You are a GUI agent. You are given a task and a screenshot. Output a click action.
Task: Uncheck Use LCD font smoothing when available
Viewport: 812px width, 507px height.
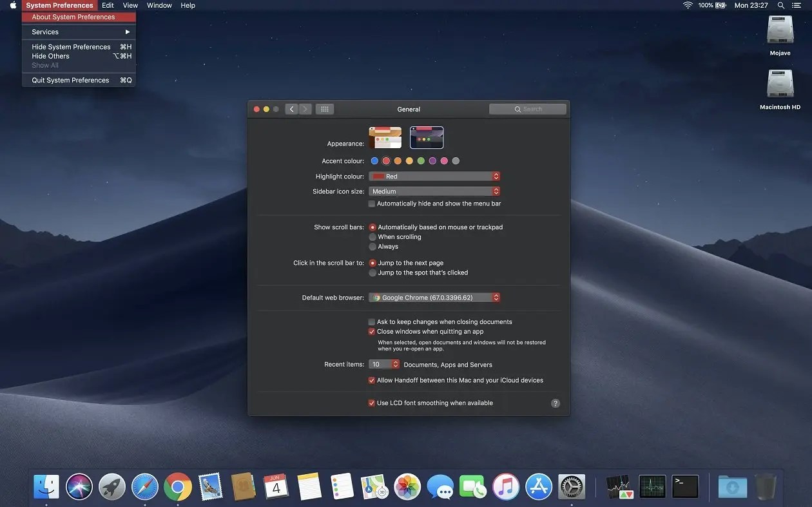coord(372,403)
